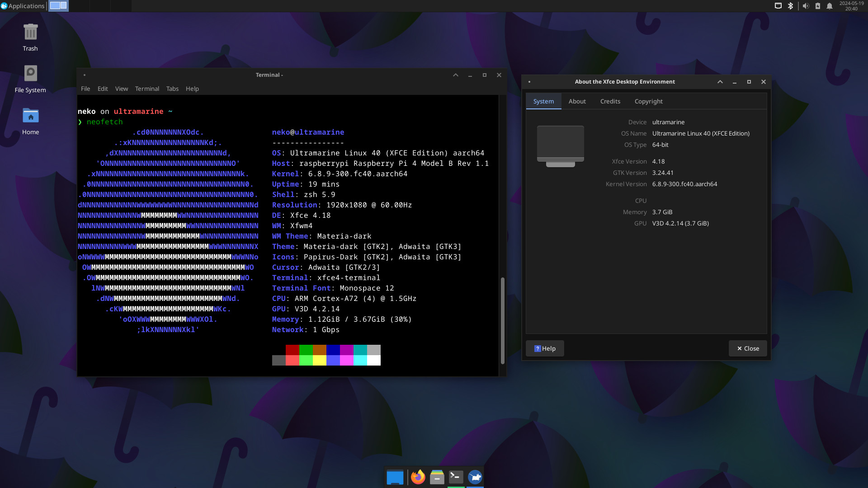Click the battery indicator in the tray

pos(818,6)
